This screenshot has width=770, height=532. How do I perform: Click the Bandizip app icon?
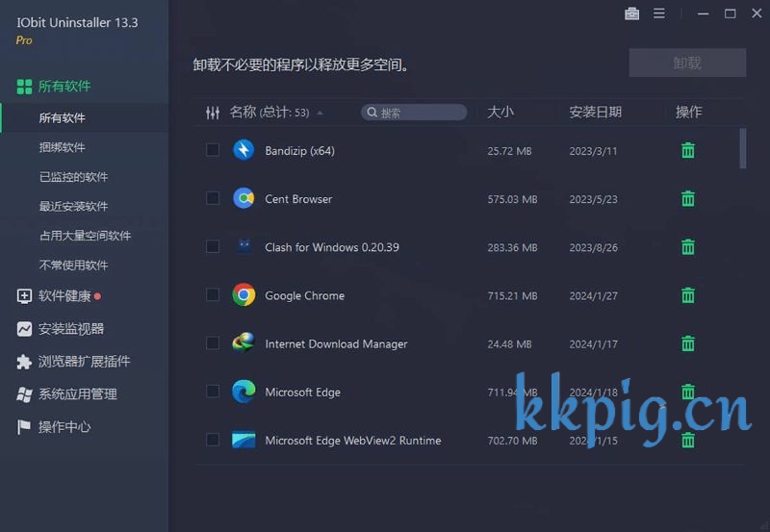tap(244, 150)
